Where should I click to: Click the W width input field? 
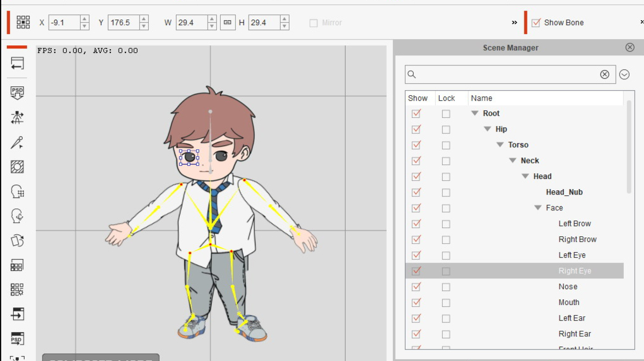pos(192,23)
